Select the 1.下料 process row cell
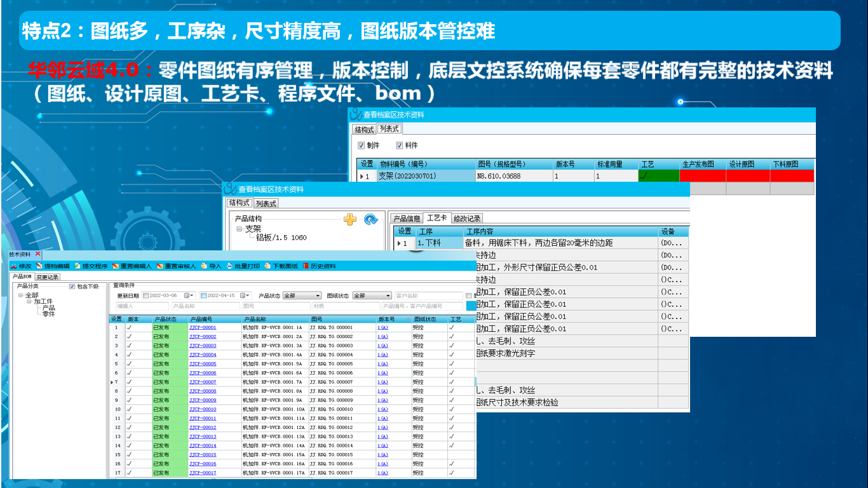The height and width of the screenshot is (488, 868). click(440, 243)
